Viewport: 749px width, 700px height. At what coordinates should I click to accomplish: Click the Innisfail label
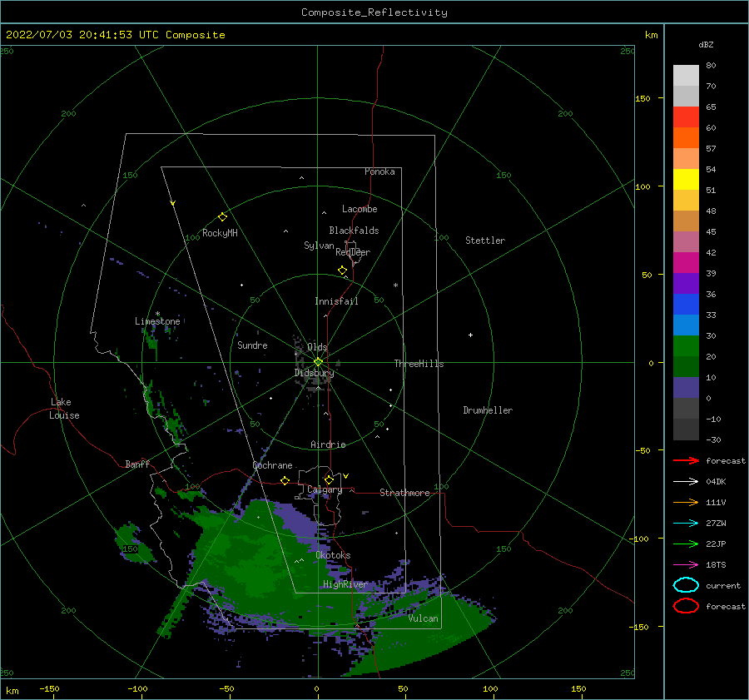tap(336, 301)
